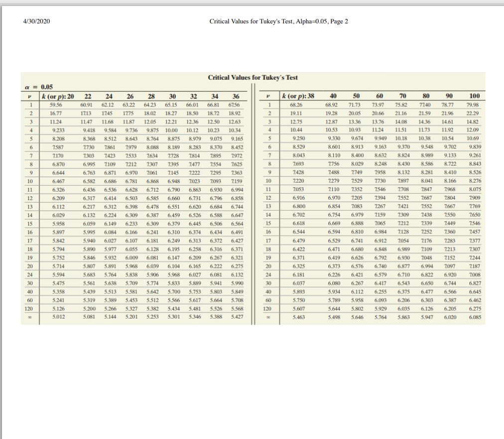
Task: Select column header 22
Action: tap(88, 97)
